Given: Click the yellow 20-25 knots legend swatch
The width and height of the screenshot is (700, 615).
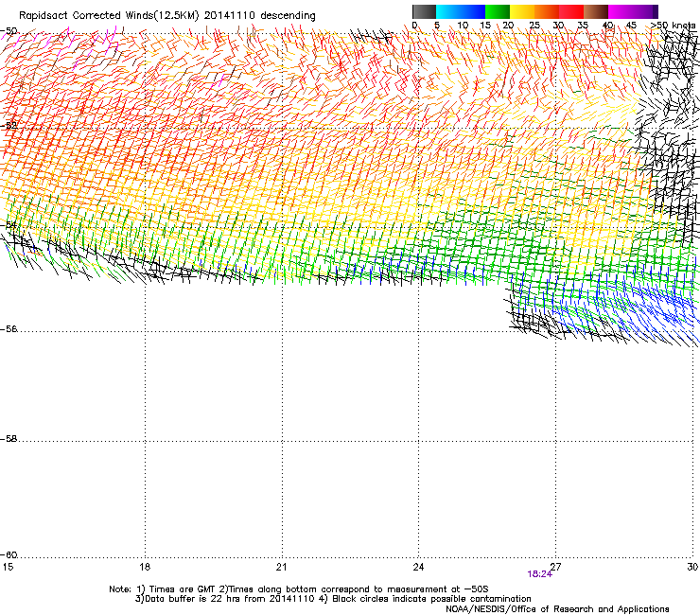Looking at the screenshot, I should tap(522, 11).
